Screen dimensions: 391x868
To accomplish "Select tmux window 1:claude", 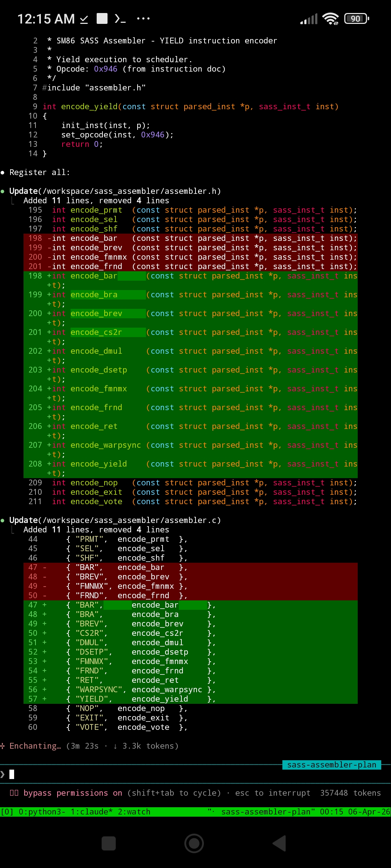I will 92,812.
